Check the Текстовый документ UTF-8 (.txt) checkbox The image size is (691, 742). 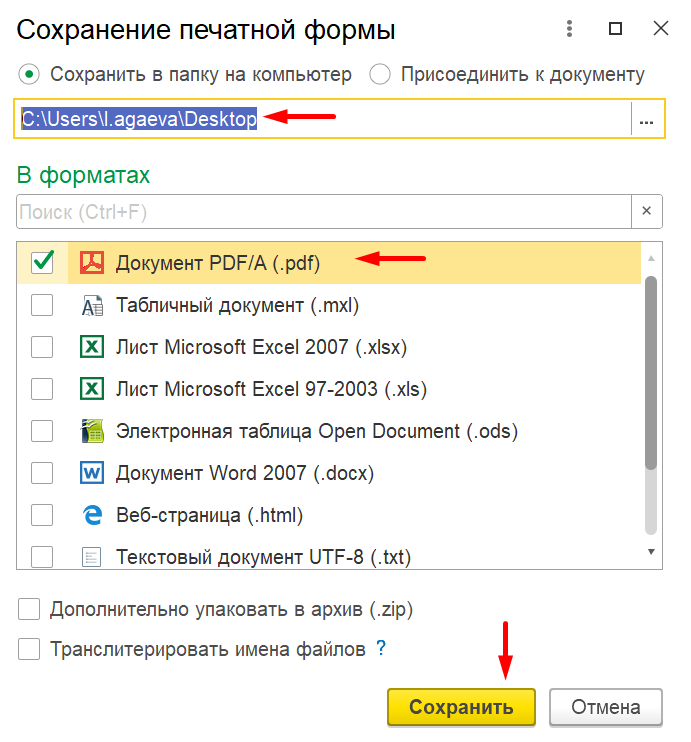pos(42,556)
